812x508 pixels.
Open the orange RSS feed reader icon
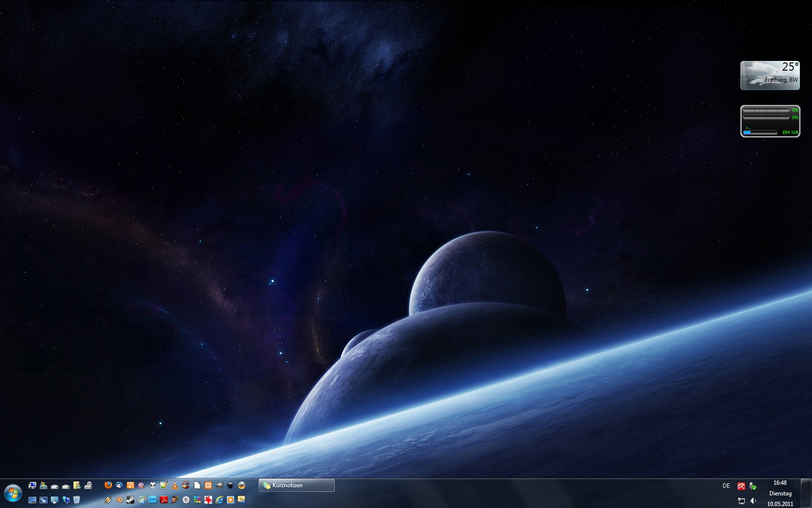click(130, 485)
